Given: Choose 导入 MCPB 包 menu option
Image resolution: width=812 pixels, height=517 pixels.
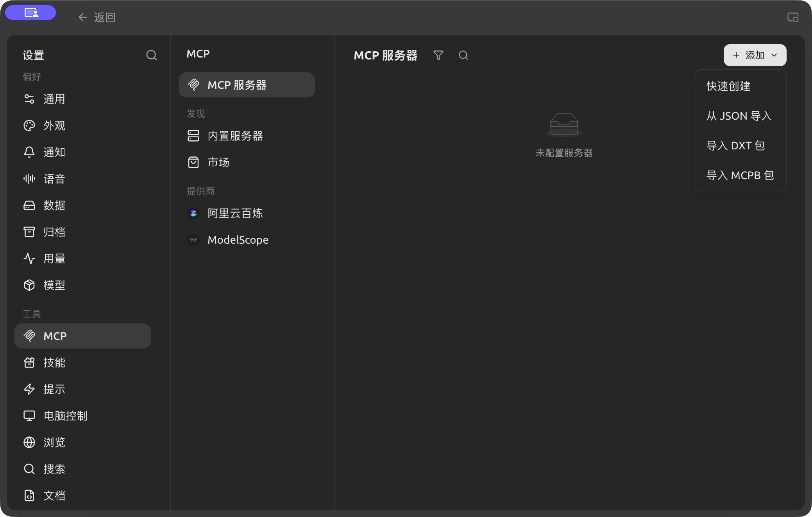Looking at the screenshot, I should coord(740,175).
